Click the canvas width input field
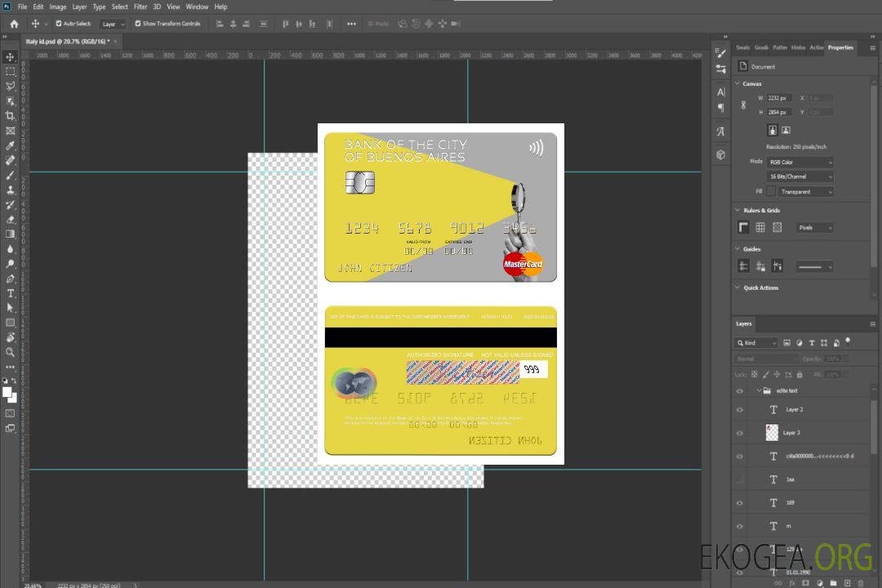This screenshot has height=588, width=882. (x=778, y=98)
